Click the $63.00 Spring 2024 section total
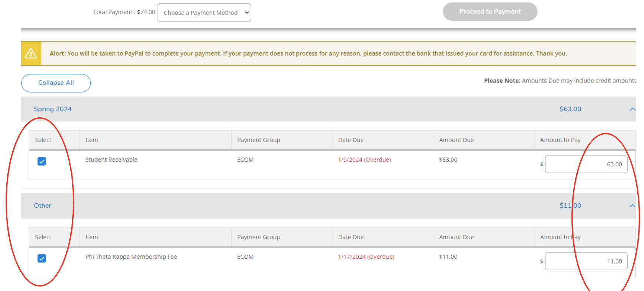Viewport: 644px width, 291px height. (x=570, y=109)
